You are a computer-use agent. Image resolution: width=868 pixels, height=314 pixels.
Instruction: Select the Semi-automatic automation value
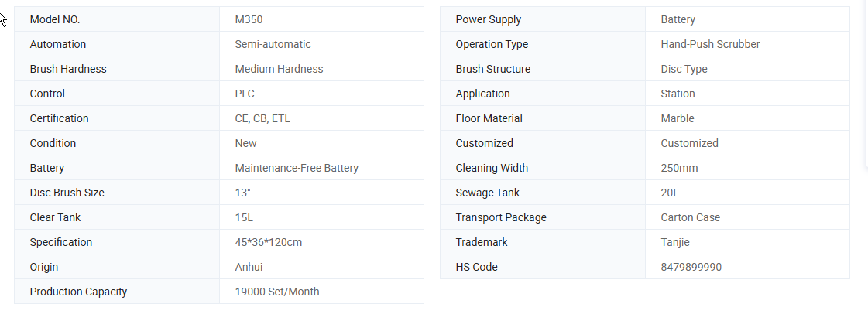(x=273, y=44)
